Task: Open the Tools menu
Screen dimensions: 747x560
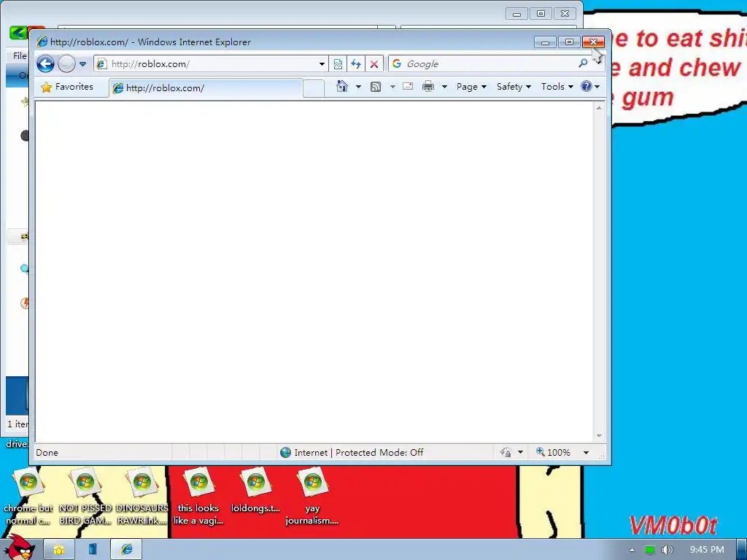Action: [x=557, y=87]
